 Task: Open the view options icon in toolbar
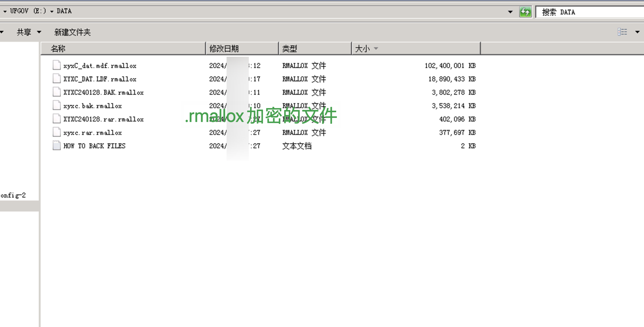(622, 32)
